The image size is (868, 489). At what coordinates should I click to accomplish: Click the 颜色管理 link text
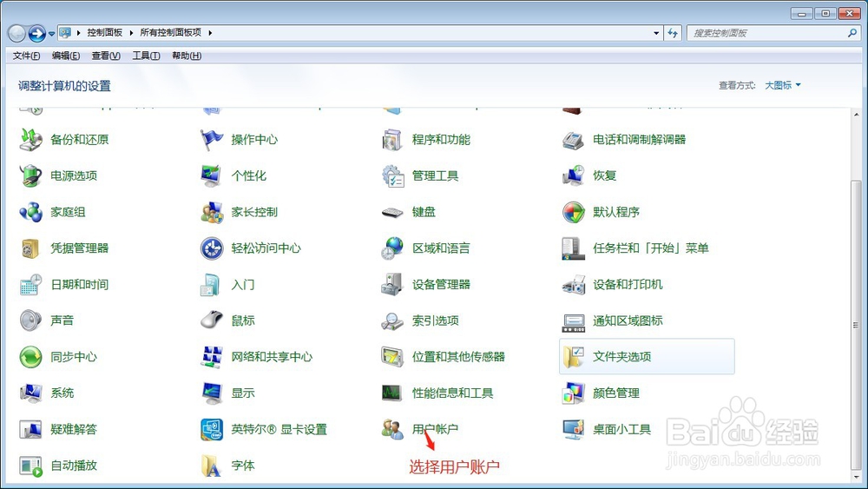(x=616, y=393)
